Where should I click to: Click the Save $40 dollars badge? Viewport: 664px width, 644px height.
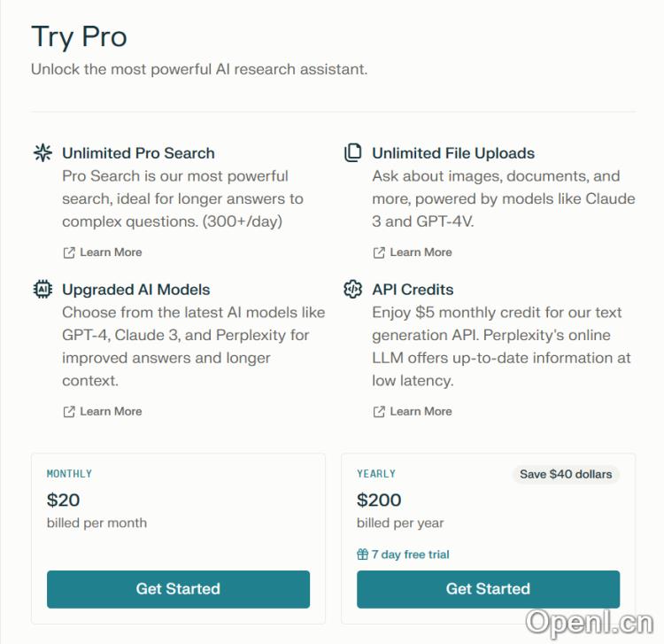(566, 474)
